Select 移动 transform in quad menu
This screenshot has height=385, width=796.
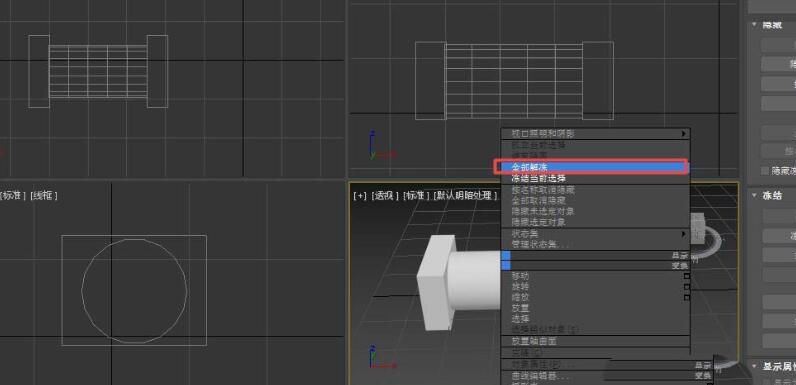click(x=595, y=276)
